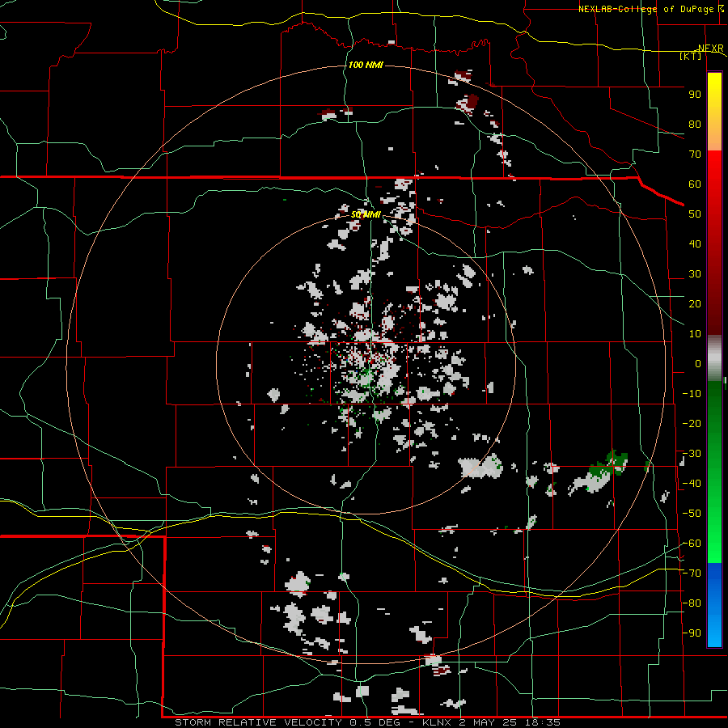Click the positive 60 knots scale label
Screen dimensions: 728x728
[695, 184]
